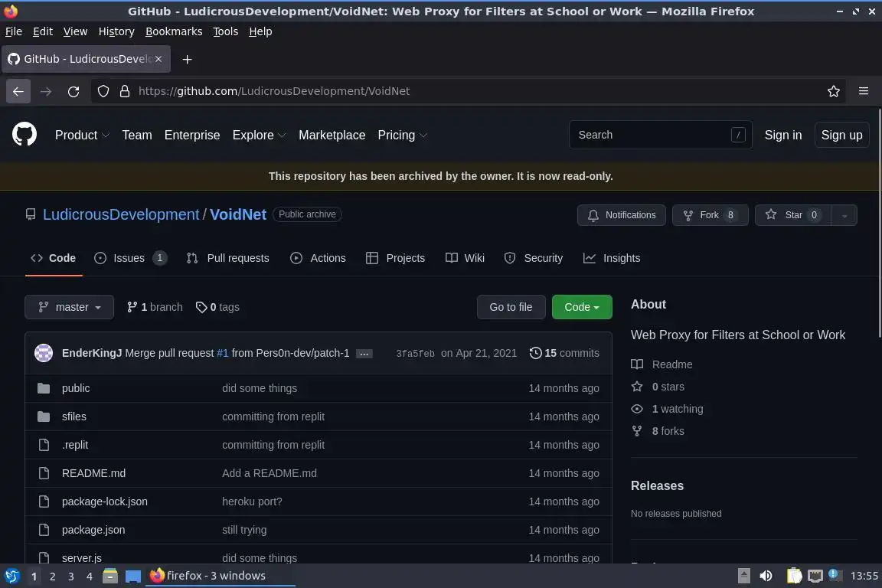Viewport: 882px width, 588px height.
Task: Open commit hash 3fa5feb
Action: [x=415, y=354]
